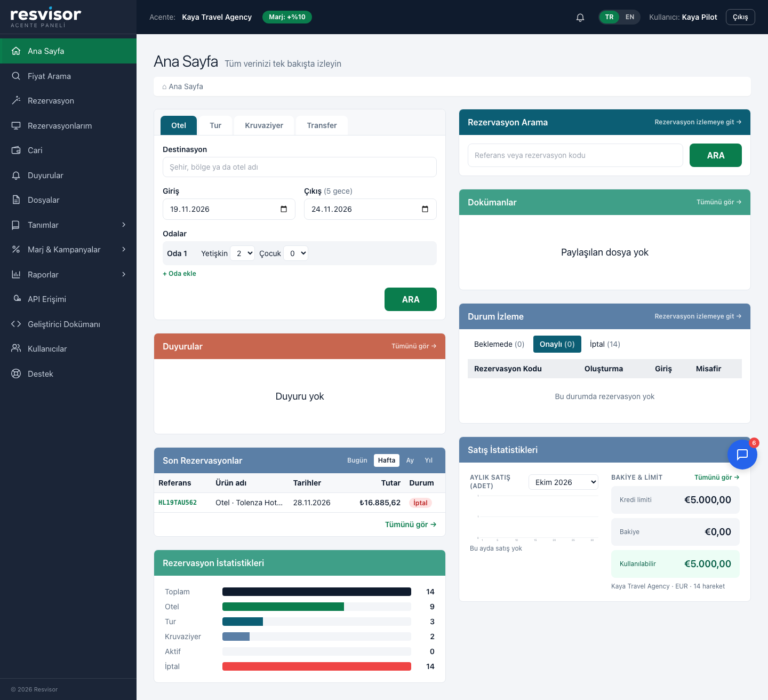Image resolution: width=768 pixels, height=700 pixels.
Task: Expand the Raporlar submenu chevron
Action: [124, 274]
